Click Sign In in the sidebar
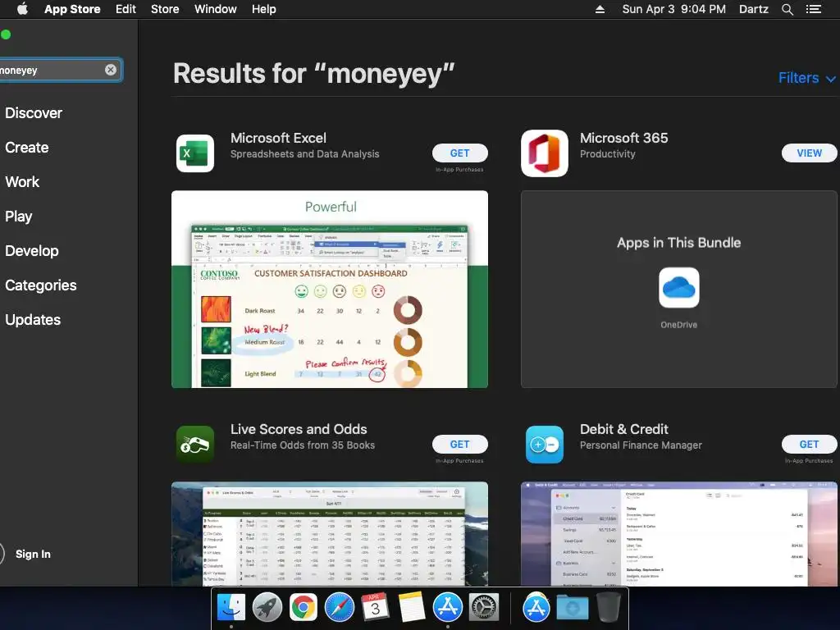Screen dimensions: 840x630 coord(33,554)
